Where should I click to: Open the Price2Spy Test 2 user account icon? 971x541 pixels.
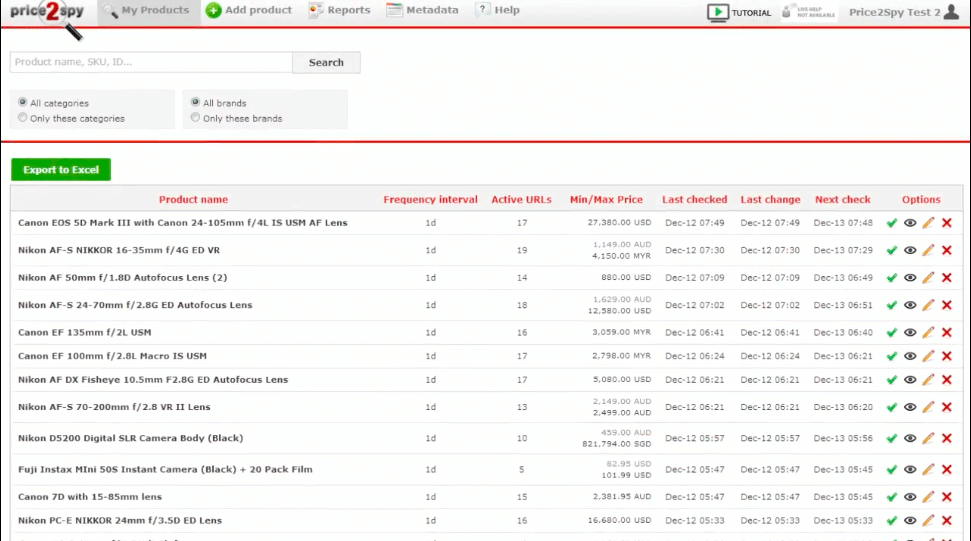pos(951,12)
